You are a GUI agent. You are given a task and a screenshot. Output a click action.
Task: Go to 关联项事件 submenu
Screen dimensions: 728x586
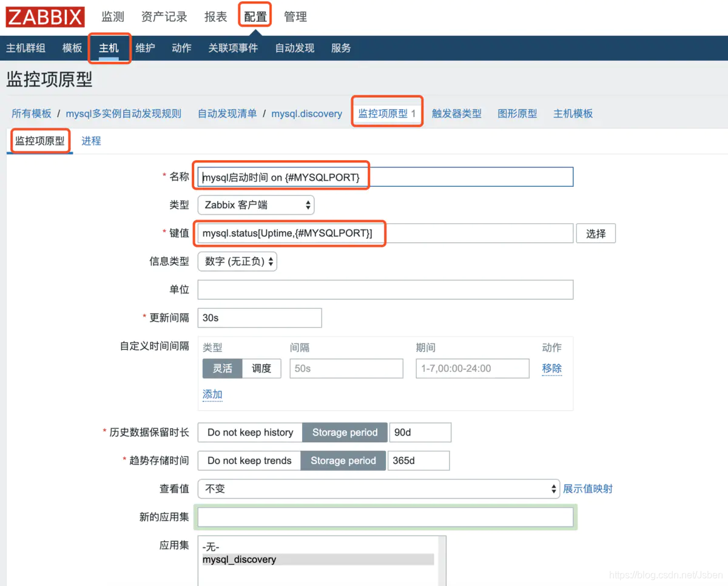[233, 48]
